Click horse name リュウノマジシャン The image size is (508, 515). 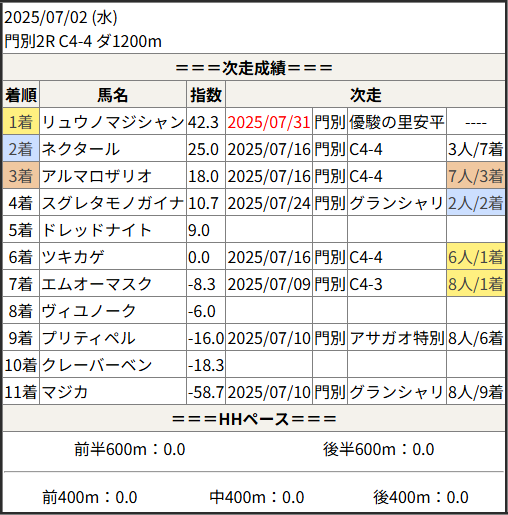[113, 122]
